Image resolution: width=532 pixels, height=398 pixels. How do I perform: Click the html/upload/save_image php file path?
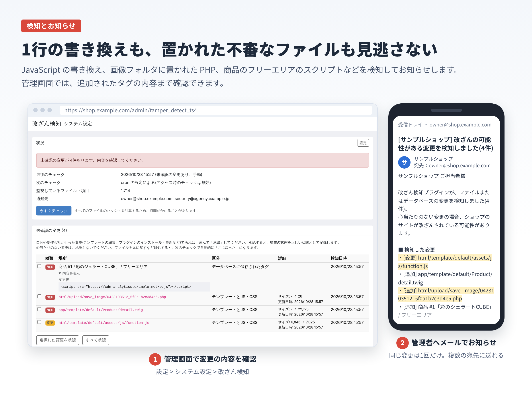(112, 297)
